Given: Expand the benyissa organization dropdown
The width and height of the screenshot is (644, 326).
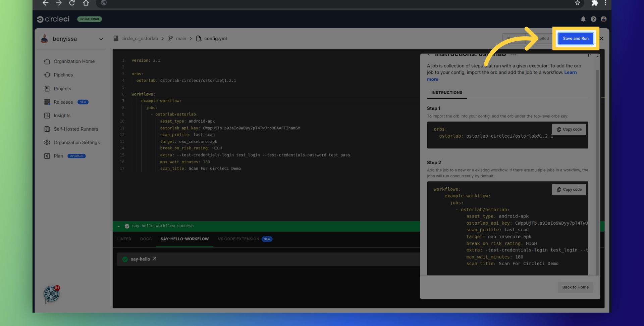Looking at the screenshot, I should click(101, 39).
